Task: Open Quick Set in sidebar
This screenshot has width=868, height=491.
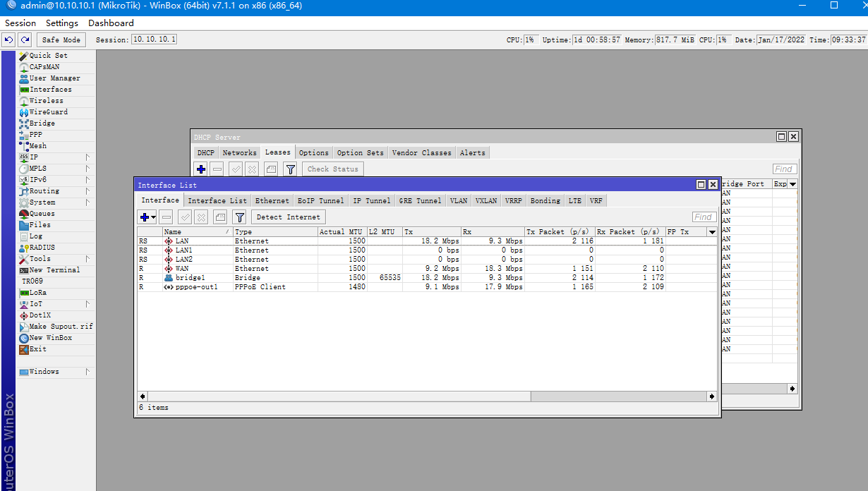Action: 48,56
